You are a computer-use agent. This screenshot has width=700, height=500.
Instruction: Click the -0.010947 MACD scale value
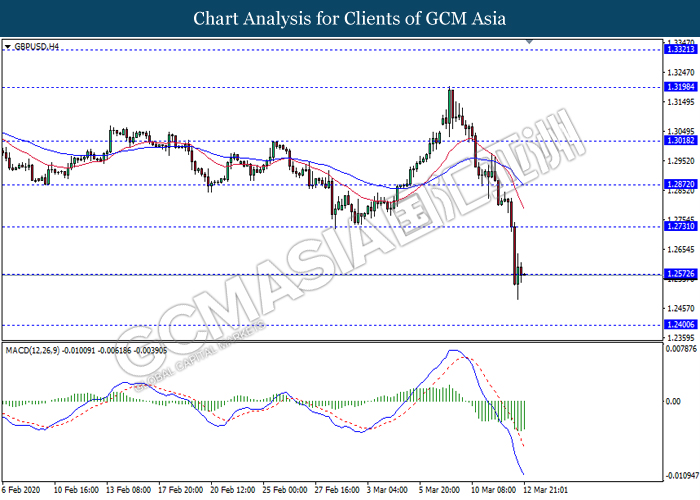click(682, 476)
